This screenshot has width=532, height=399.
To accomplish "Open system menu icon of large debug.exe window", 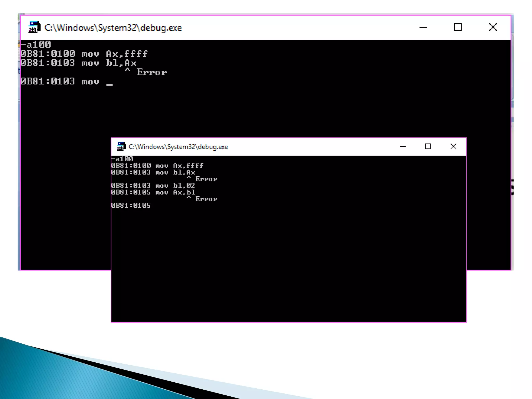I will click(x=34, y=27).
